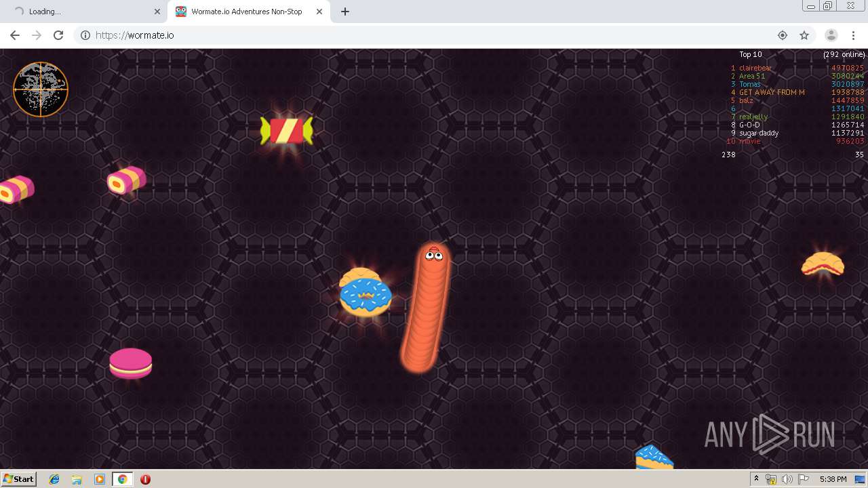The image size is (868, 488).
Task: Open the Chrome profile avatar
Action: point(831,35)
